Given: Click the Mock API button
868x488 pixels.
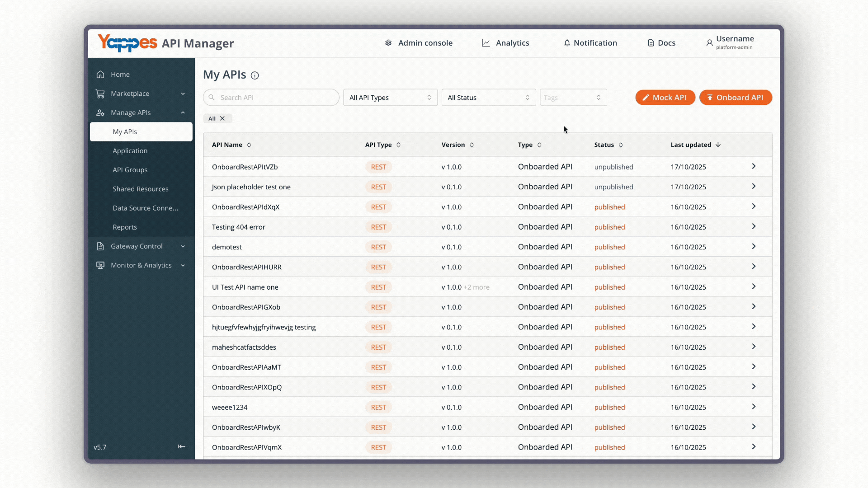Looking at the screenshot, I should pos(665,98).
